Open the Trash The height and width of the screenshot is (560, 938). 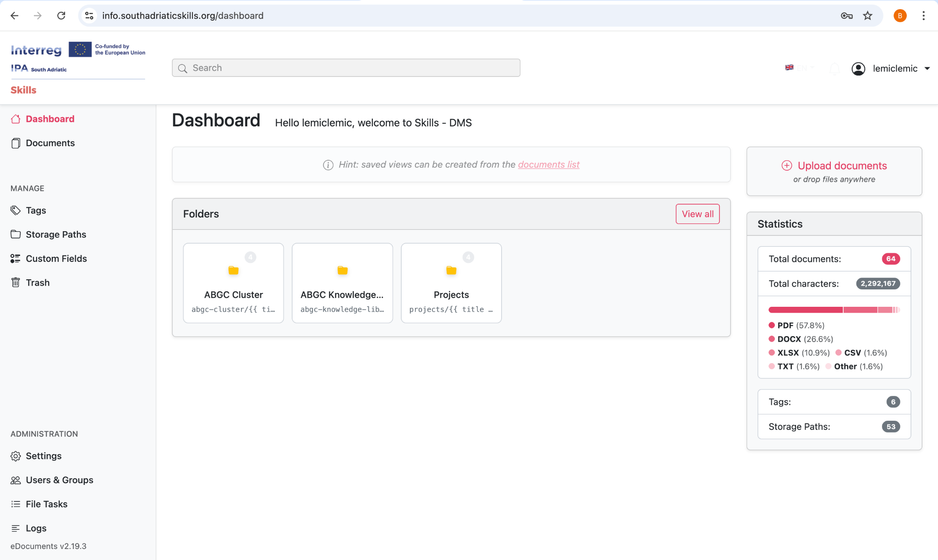coord(38,282)
